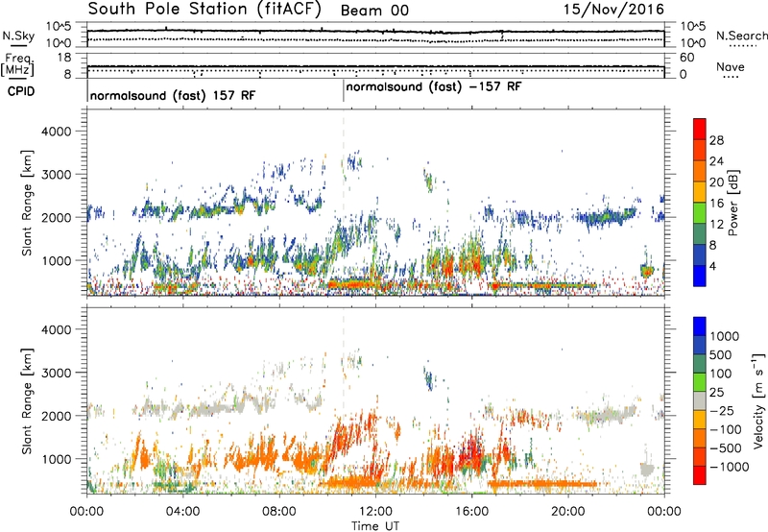This screenshot has height=532, width=768.
Task: Click the red bottom segment of Velocity colorbar
Action: [700, 475]
